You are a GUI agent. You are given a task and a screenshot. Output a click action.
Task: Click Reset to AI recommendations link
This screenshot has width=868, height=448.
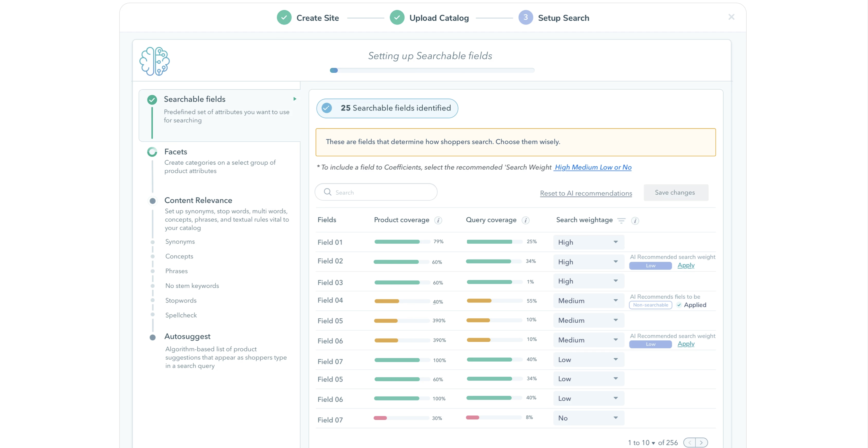(586, 193)
